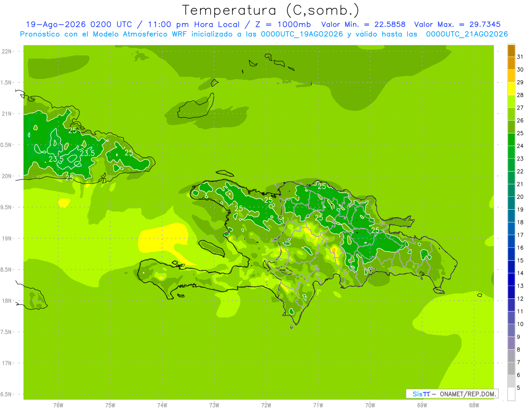Click the 17N latitude axis label
Viewport: 532px width, 411px height.
[8, 363]
